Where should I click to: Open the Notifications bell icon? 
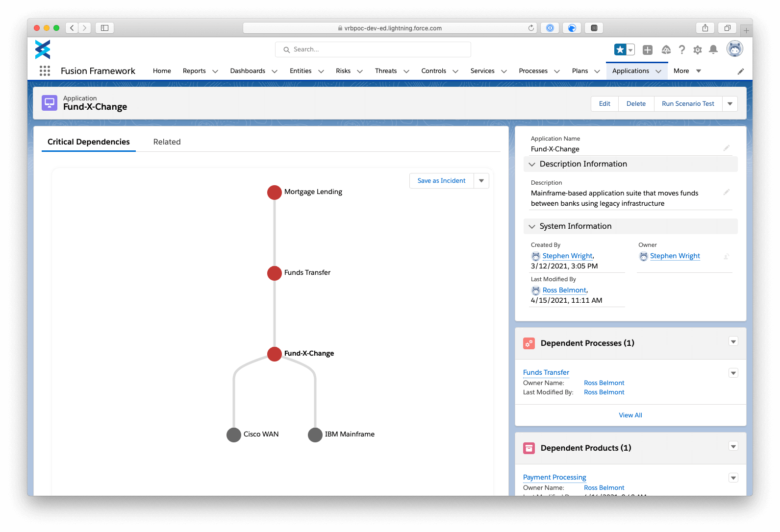(x=713, y=49)
